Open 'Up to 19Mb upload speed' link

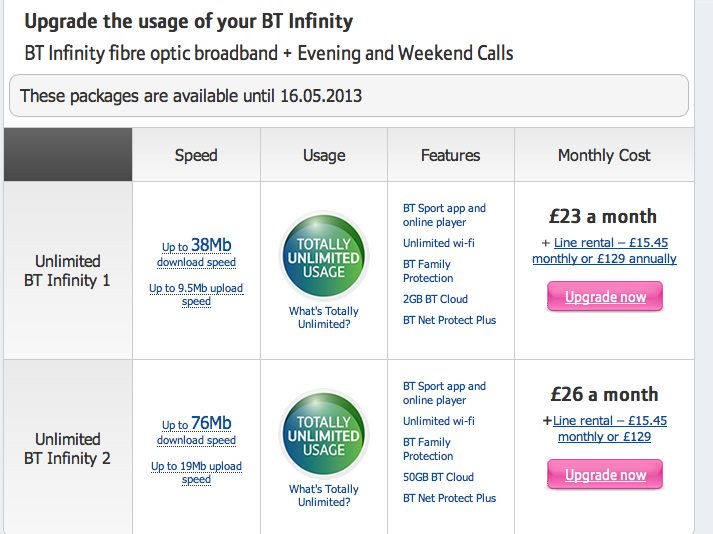pyautogui.click(x=196, y=473)
